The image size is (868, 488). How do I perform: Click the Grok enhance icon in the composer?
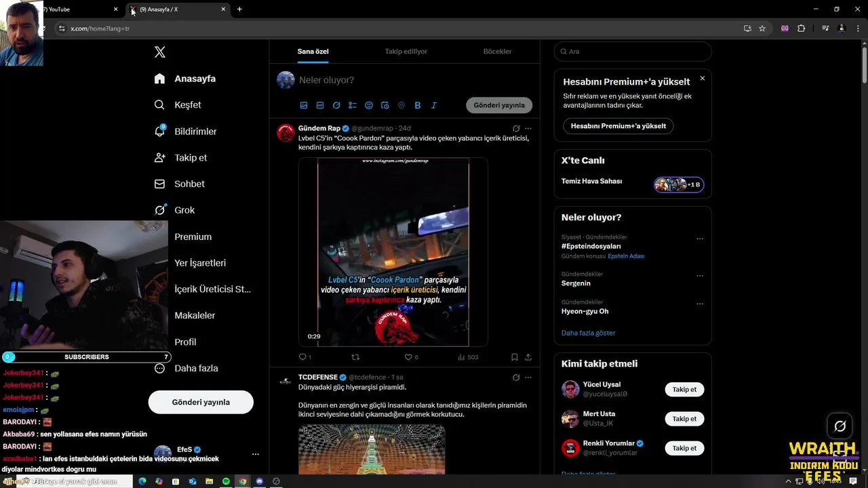336,105
